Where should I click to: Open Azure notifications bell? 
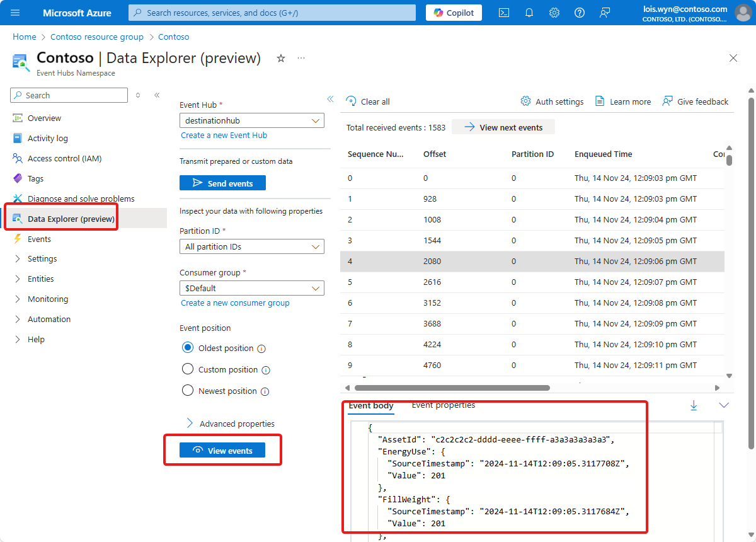coord(529,12)
